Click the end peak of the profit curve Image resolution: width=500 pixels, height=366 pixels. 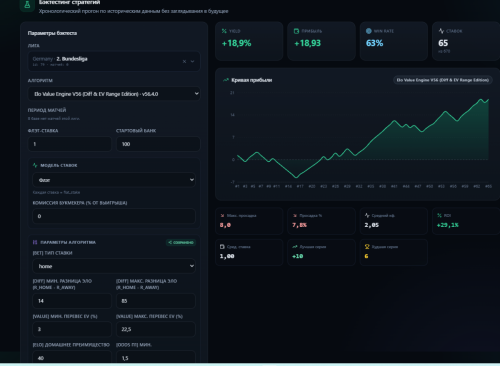pos(488,100)
